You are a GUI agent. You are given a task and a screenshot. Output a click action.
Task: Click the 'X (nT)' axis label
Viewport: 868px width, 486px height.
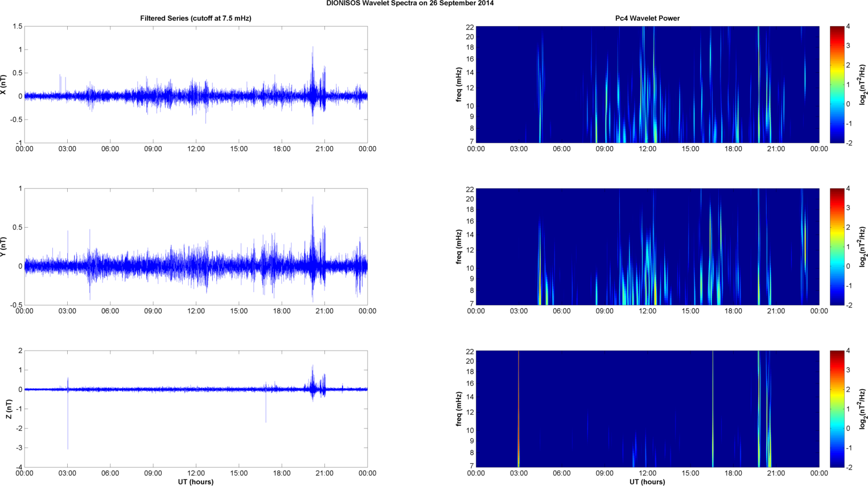click(x=4, y=85)
